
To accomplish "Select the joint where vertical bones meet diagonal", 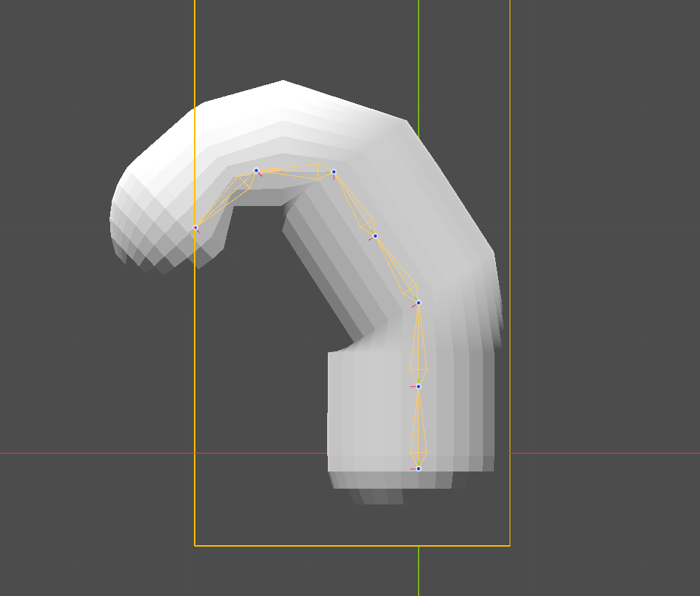I will (419, 303).
